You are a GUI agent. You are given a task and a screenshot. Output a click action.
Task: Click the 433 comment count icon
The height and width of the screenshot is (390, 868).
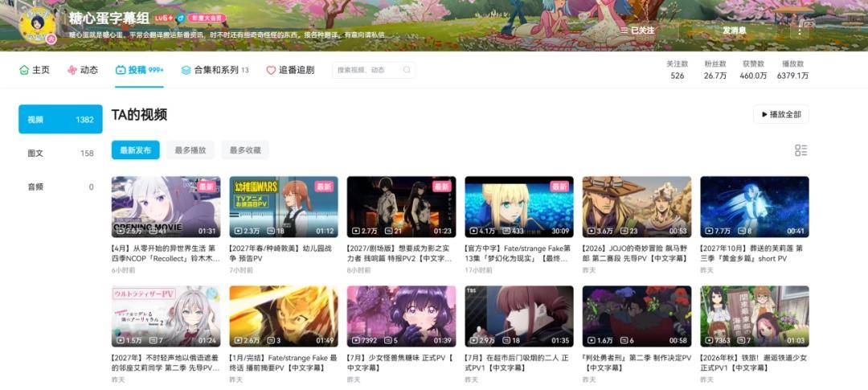point(507,231)
